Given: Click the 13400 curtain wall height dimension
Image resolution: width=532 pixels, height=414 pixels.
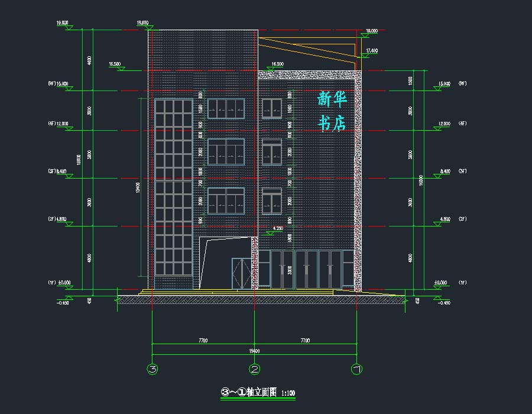Looking at the screenshot, I should [138, 187].
